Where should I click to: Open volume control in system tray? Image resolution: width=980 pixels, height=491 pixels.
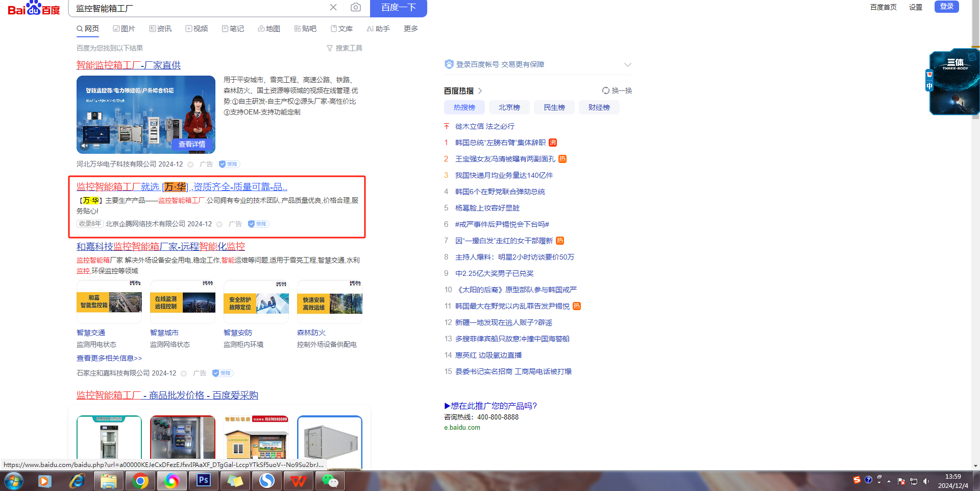(926, 481)
